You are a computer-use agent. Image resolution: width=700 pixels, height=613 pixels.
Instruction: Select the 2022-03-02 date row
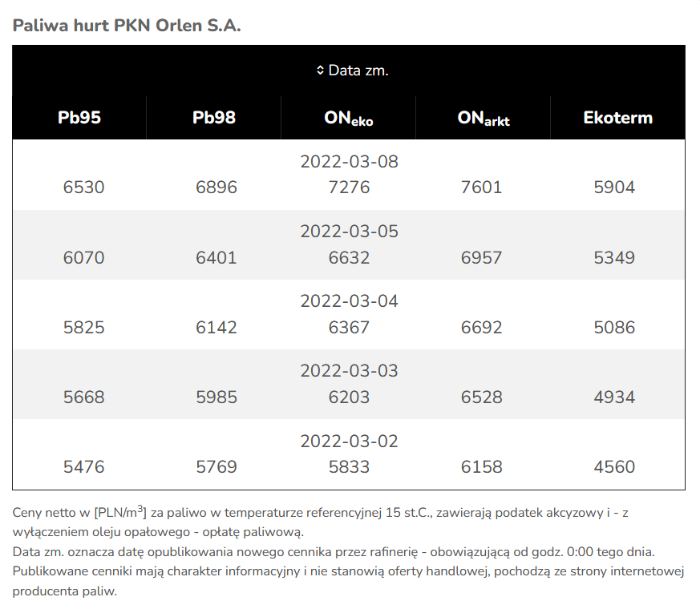pos(349,442)
